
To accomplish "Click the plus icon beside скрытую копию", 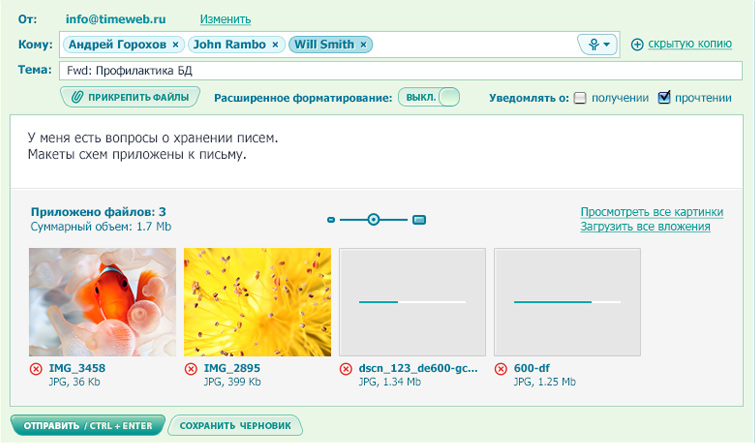I will (x=637, y=45).
